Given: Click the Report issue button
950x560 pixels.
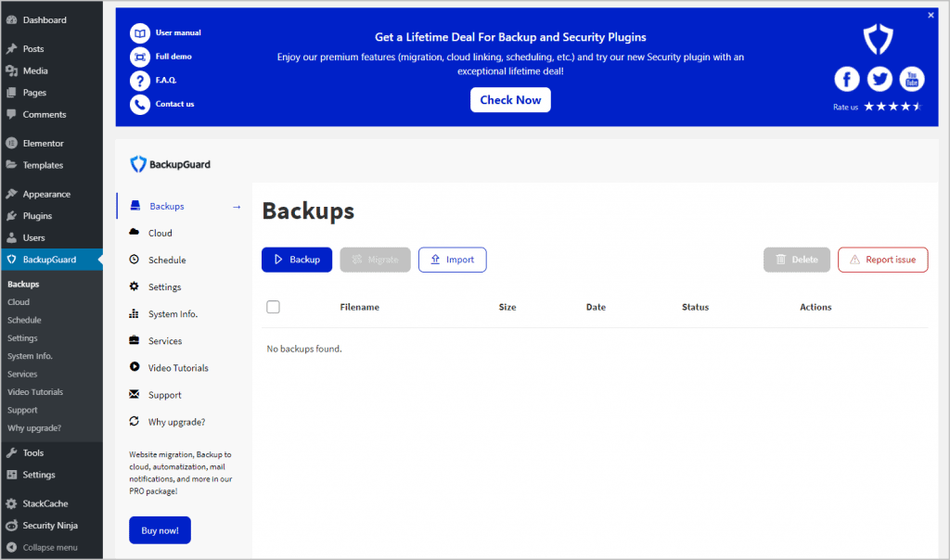Looking at the screenshot, I should coord(883,260).
